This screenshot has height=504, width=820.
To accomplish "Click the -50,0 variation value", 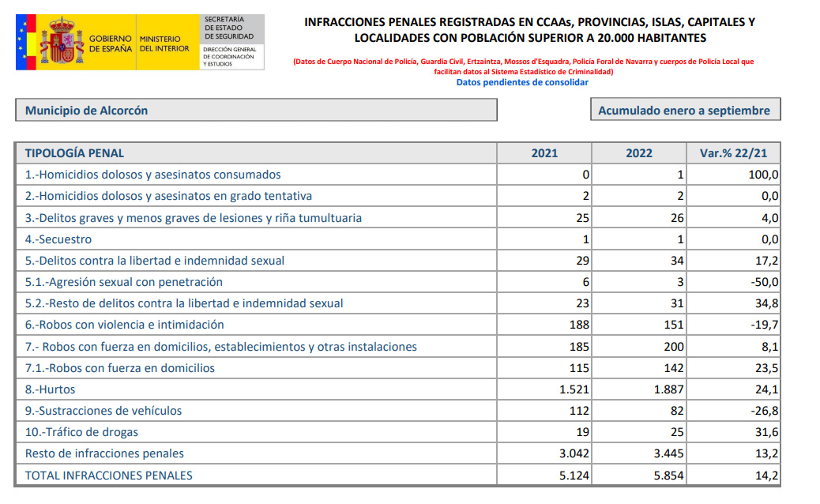I will click(763, 282).
